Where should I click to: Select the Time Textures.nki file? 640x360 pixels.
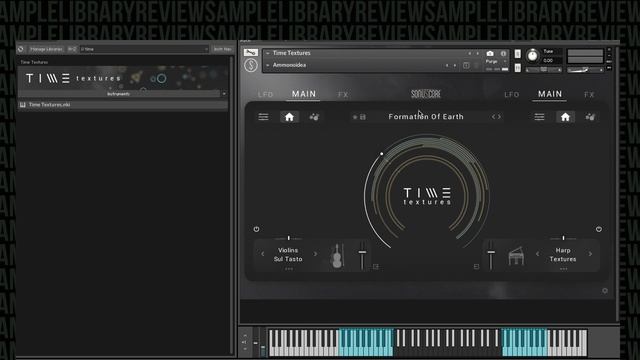tap(122, 105)
